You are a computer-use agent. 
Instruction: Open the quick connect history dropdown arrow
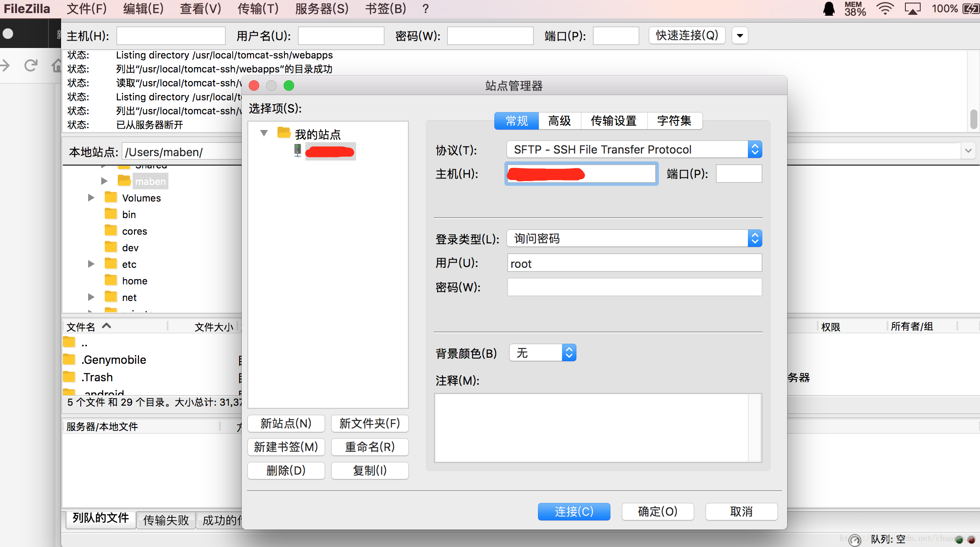tap(740, 36)
